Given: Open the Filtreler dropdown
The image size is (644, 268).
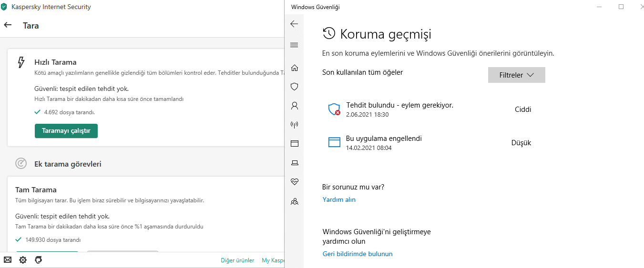Looking at the screenshot, I should [516, 75].
